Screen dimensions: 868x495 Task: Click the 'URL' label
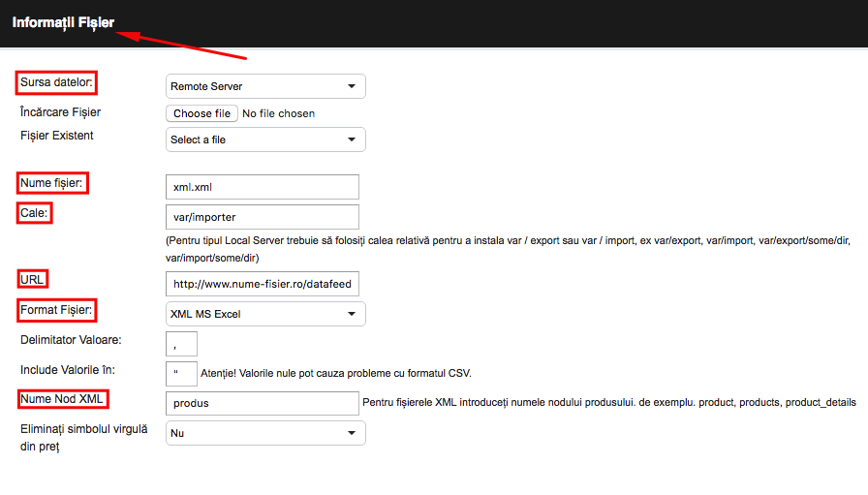(32, 280)
